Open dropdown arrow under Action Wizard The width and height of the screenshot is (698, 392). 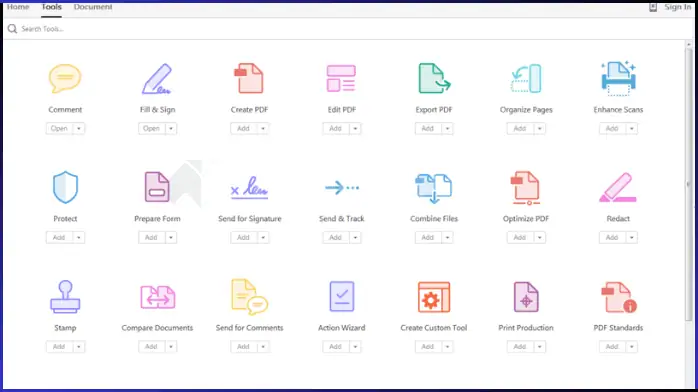[x=355, y=347]
